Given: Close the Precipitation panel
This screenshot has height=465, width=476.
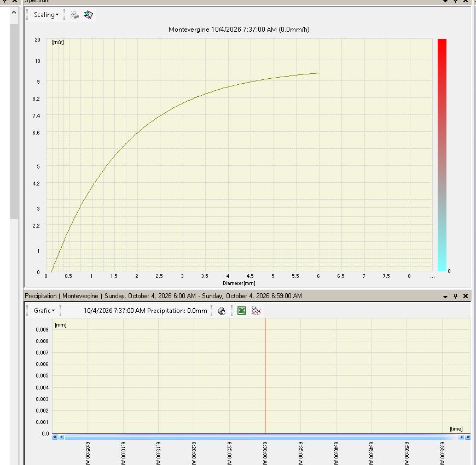Looking at the screenshot, I should 466,296.
